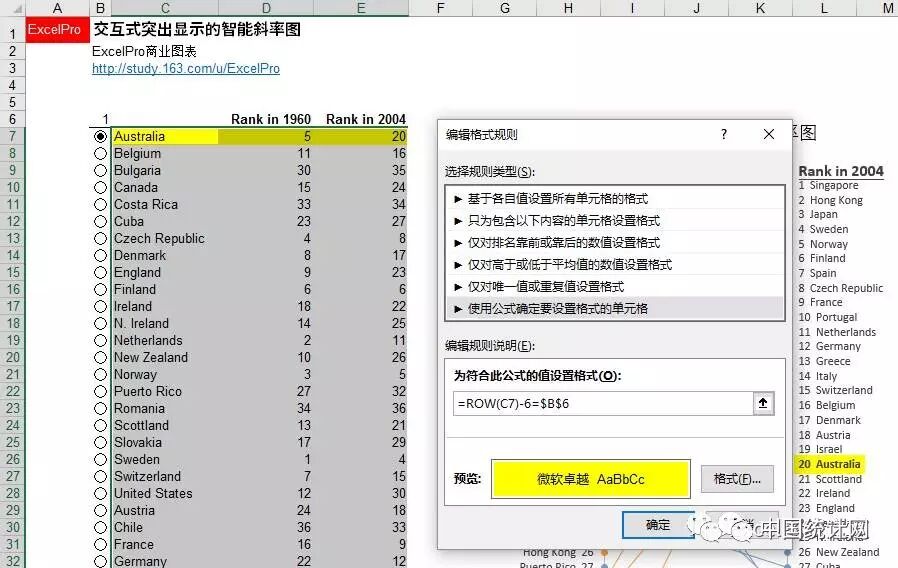Click the 'Rank in 1960' header cell

[x=271, y=119]
